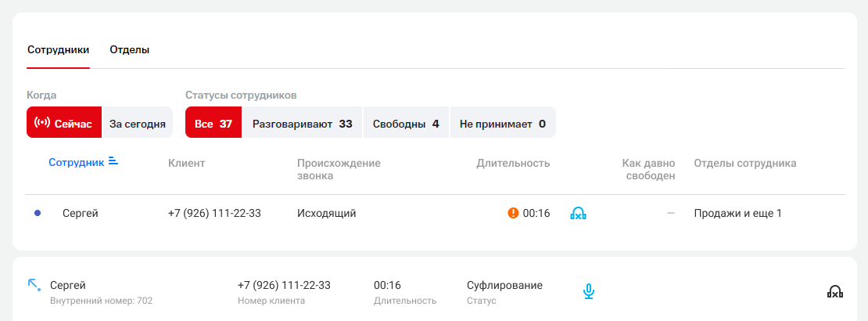
Task: Expand Продажи и еще 1 departments list
Action: pyautogui.click(x=737, y=213)
